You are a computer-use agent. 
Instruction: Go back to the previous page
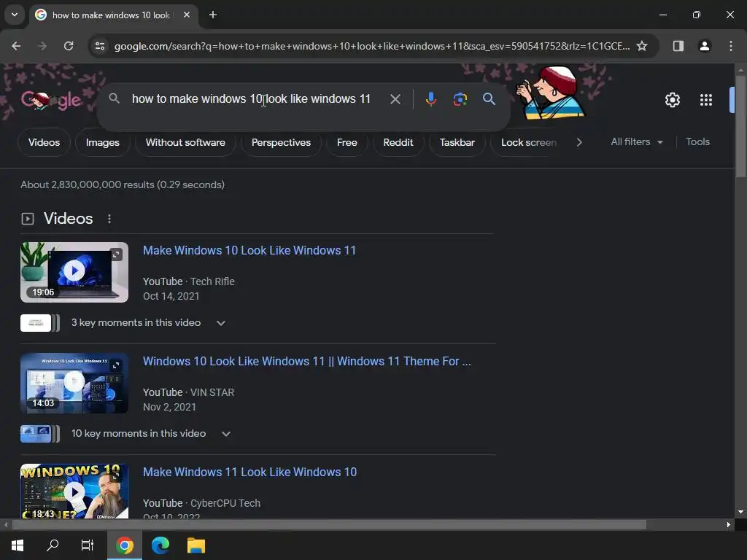click(16, 46)
